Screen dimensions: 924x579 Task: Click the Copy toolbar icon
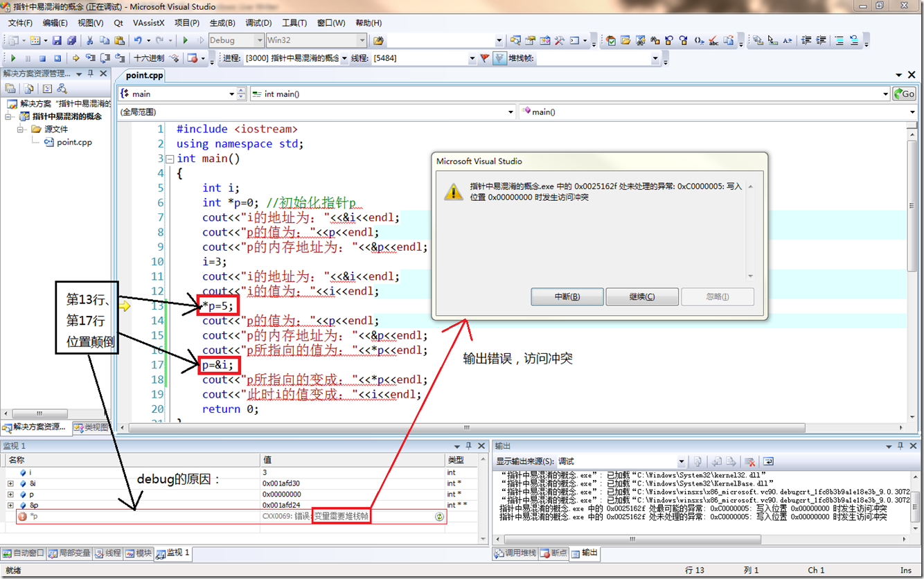(x=104, y=40)
